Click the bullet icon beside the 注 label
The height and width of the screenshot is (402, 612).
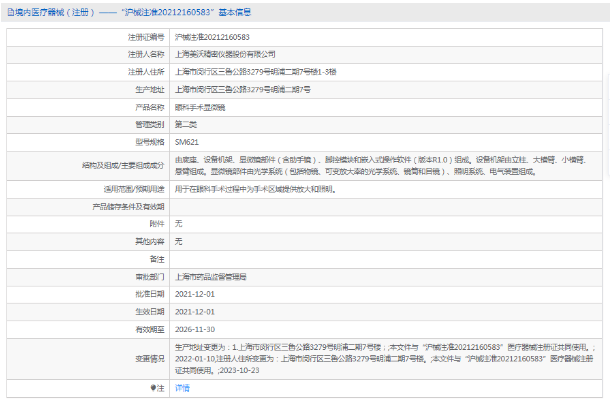click(153, 387)
